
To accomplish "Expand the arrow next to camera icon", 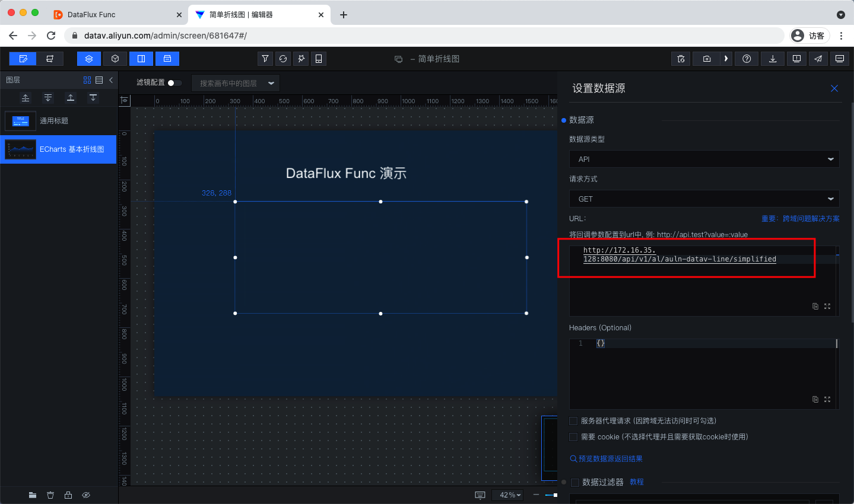I will [x=726, y=59].
